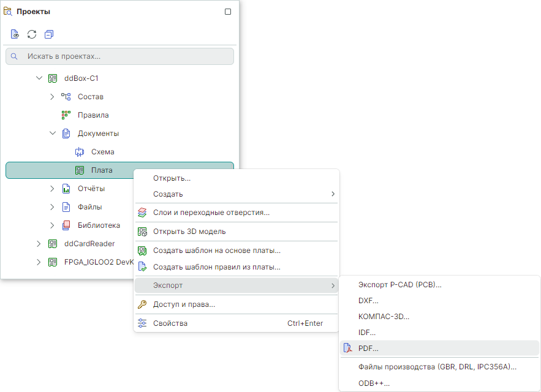Collapse the Документы folder

[x=53, y=134]
